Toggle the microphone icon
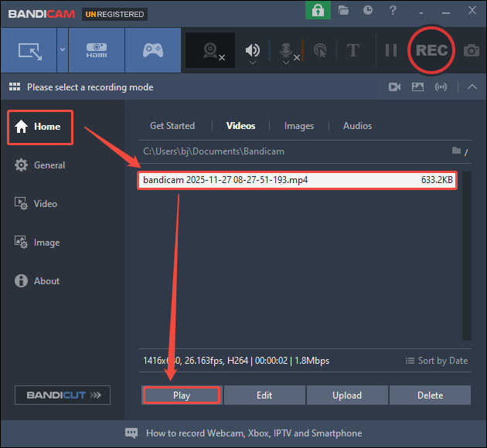Image resolution: width=487 pixels, height=448 pixels. point(286,50)
